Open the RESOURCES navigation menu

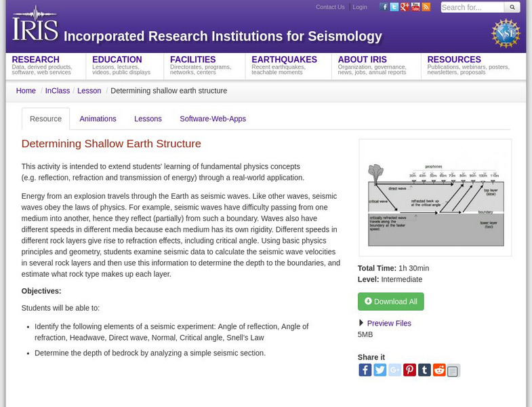[x=454, y=60]
